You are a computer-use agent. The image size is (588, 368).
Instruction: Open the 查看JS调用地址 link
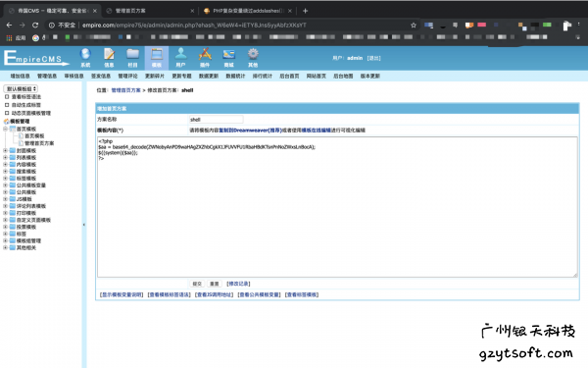214,294
